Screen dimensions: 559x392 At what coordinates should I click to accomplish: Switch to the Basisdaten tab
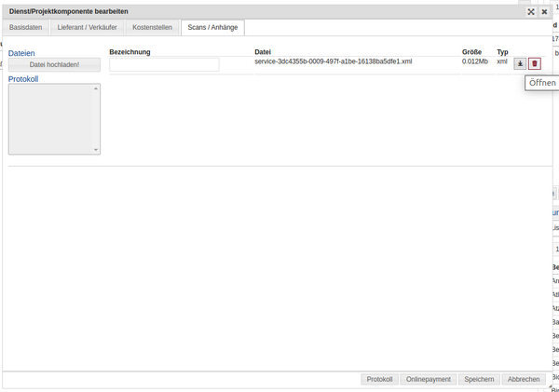click(26, 28)
